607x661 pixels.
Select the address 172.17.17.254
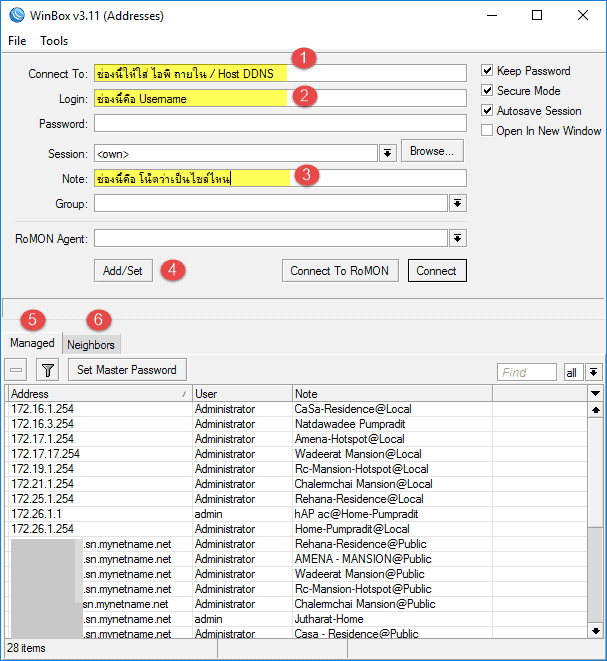click(46, 454)
